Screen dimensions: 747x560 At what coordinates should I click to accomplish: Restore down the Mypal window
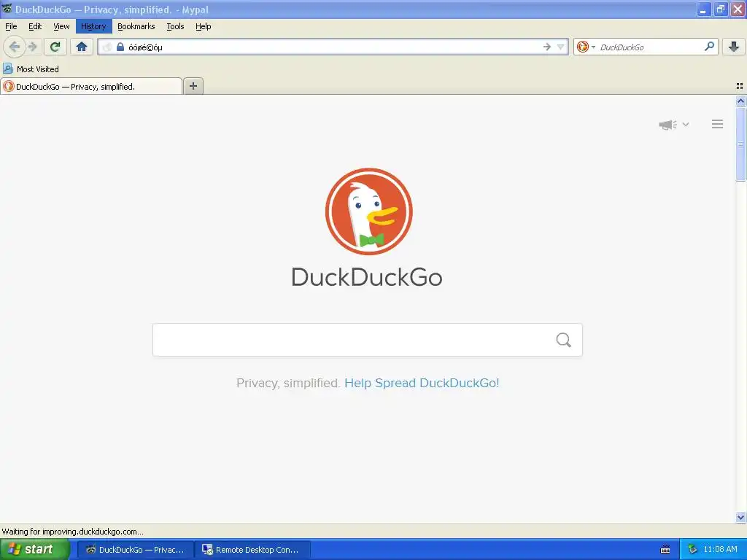click(x=720, y=9)
